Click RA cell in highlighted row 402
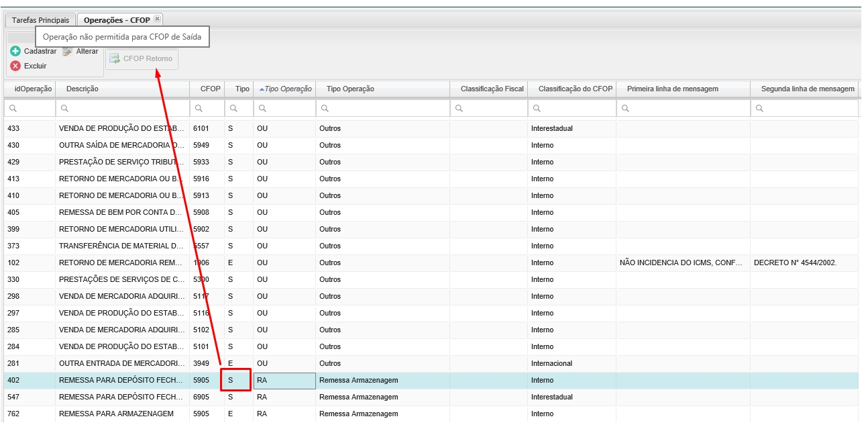 pyautogui.click(x=284, y=380)
